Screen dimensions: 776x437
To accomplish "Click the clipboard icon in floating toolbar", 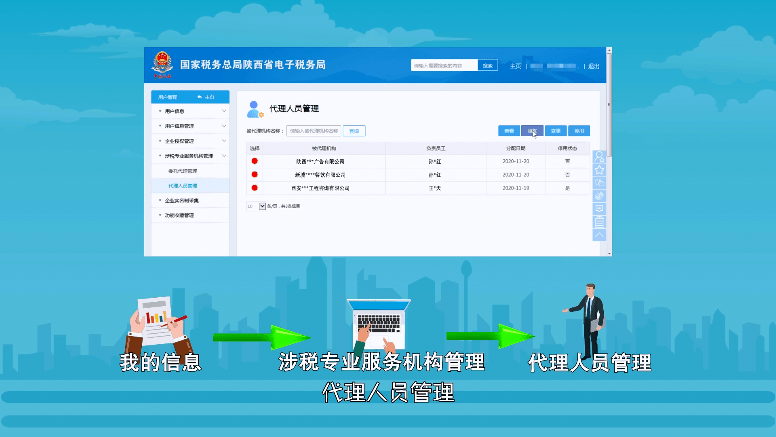I will click(599, 222).
